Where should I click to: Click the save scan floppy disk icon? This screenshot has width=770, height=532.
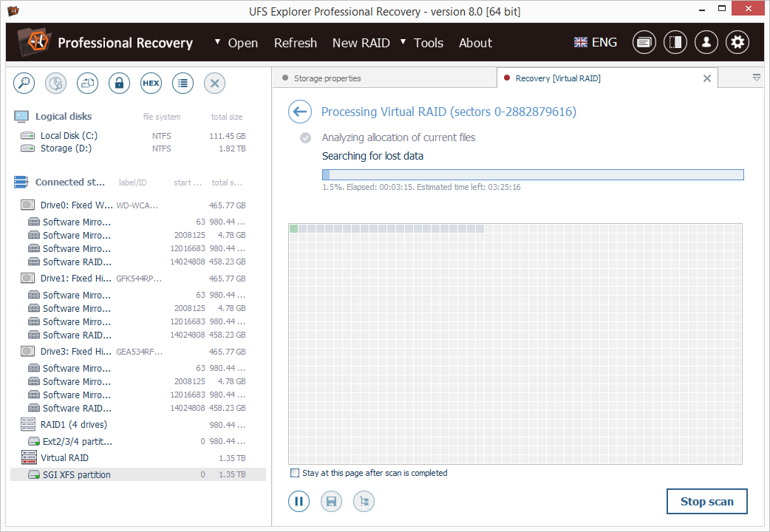click(x=332, y=502)
